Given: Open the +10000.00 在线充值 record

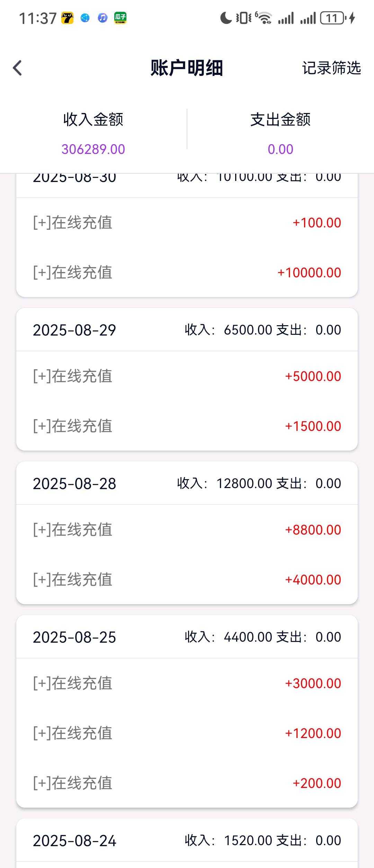Looking at the screenshot, I should [x=187, y=272].
